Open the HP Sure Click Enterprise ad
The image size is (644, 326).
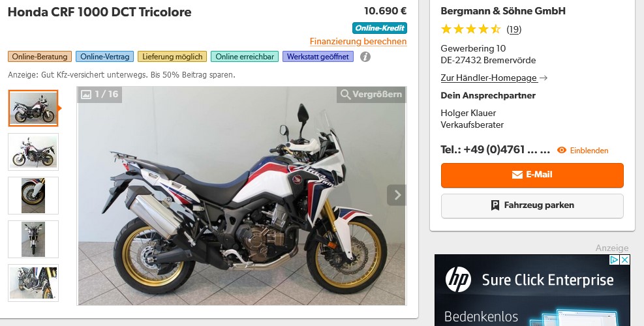click(532, 290)
